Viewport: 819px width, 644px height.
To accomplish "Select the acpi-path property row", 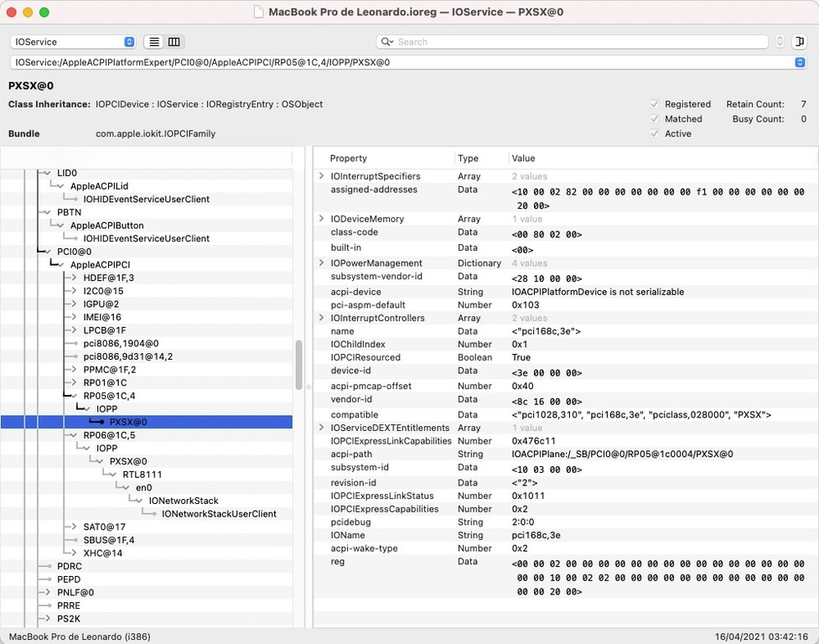I will click(565, 454).
